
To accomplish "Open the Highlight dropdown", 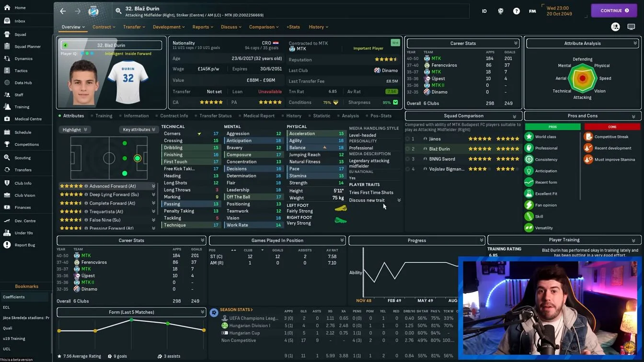I will click(x=75, y=130).
